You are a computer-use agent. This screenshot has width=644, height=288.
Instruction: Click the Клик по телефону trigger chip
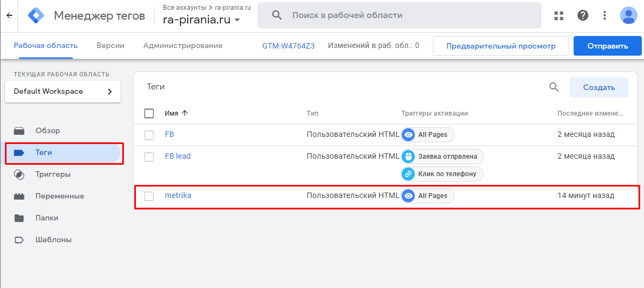(x=442, y=174)
